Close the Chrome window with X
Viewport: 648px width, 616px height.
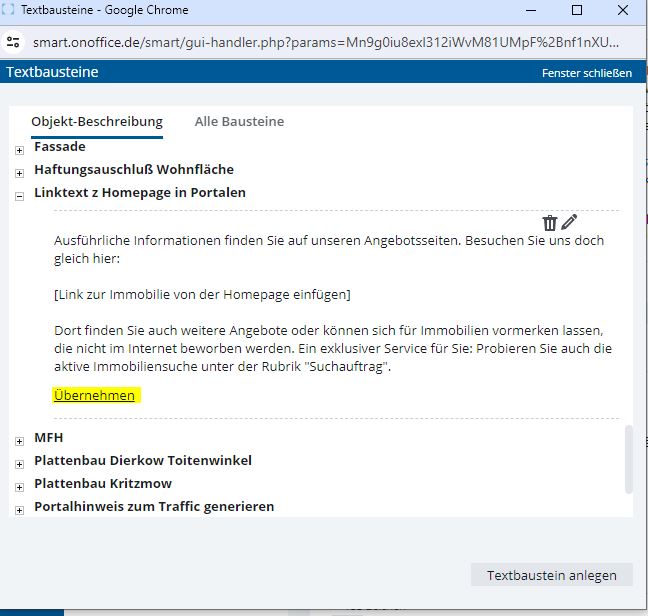point(624,10)
